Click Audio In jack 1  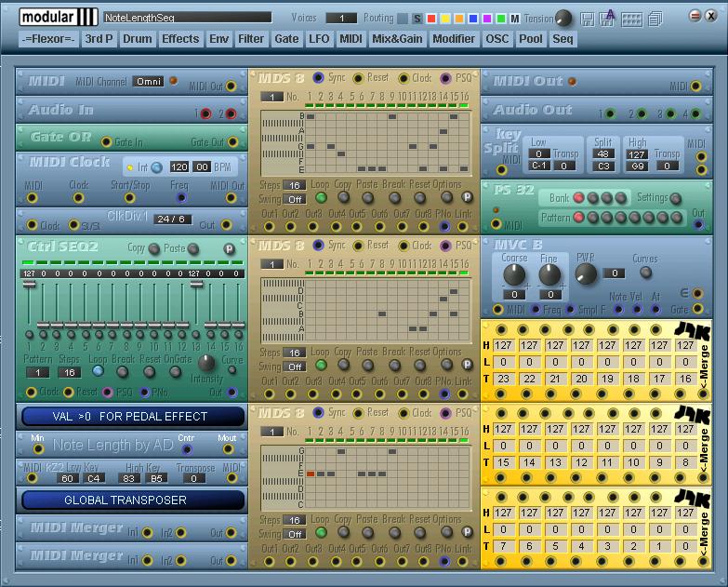(x=205, y=113)
